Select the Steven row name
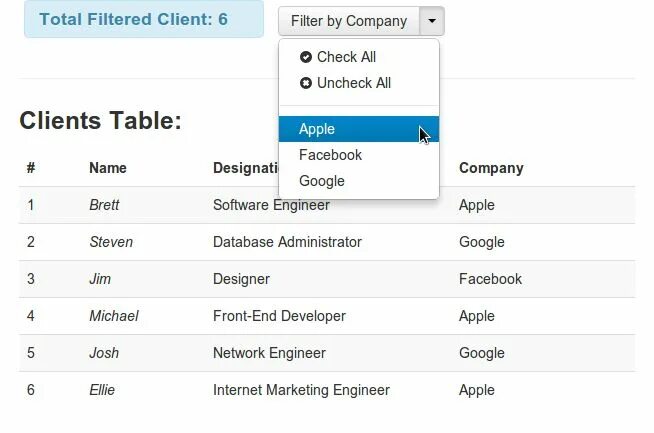The width and height of the screenshot is (654, 433). [x=111, y=242]
